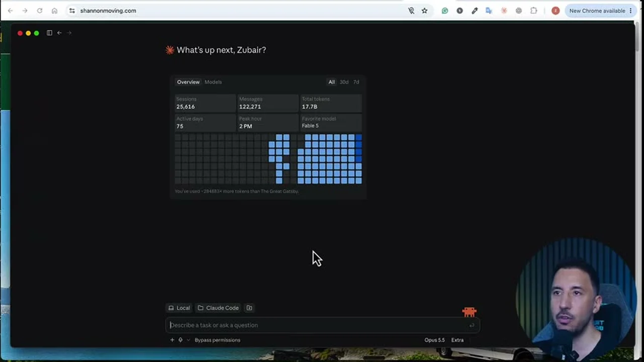
Task: Select the 7d time range
Action: pos(356,82)
